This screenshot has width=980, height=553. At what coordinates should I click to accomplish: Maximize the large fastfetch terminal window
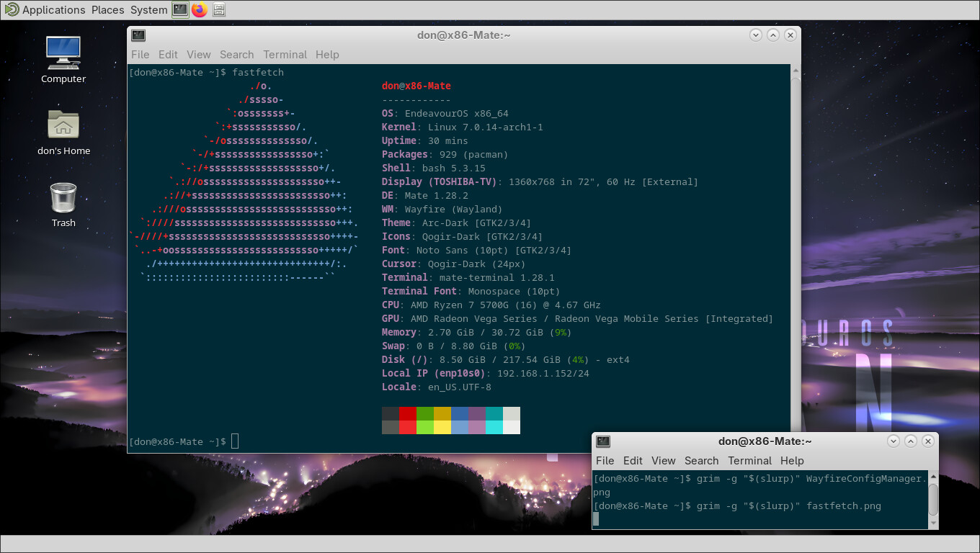773,35
